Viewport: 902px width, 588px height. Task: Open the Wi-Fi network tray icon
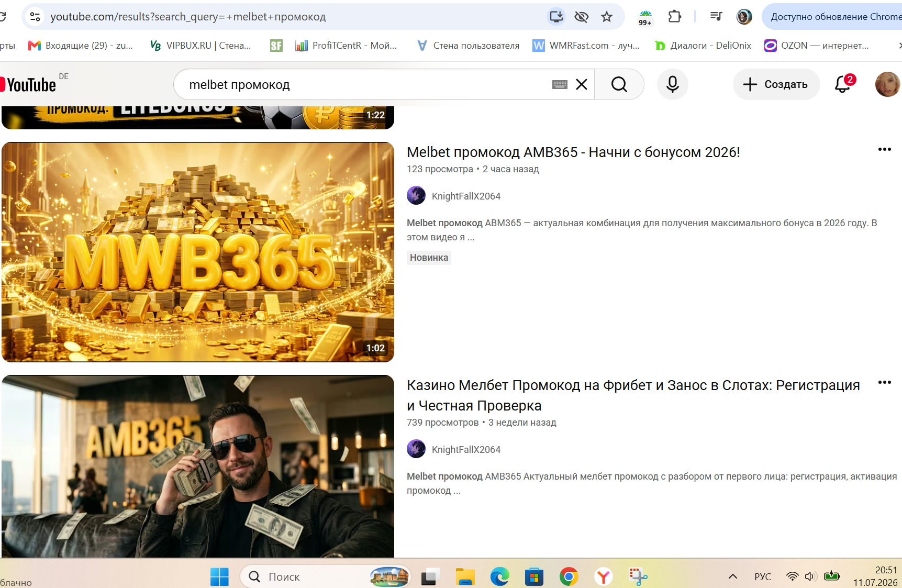tap(793, 576)
